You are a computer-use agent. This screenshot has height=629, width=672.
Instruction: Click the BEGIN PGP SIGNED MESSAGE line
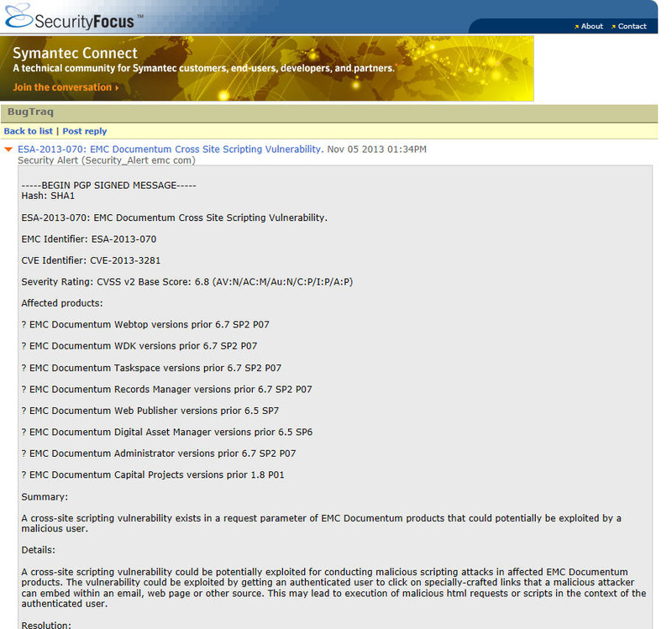108,185
